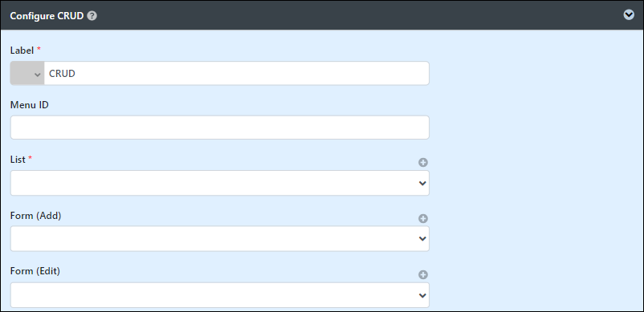
Task: Add new Form (Add) via plus icon
Action: [423, 218]
